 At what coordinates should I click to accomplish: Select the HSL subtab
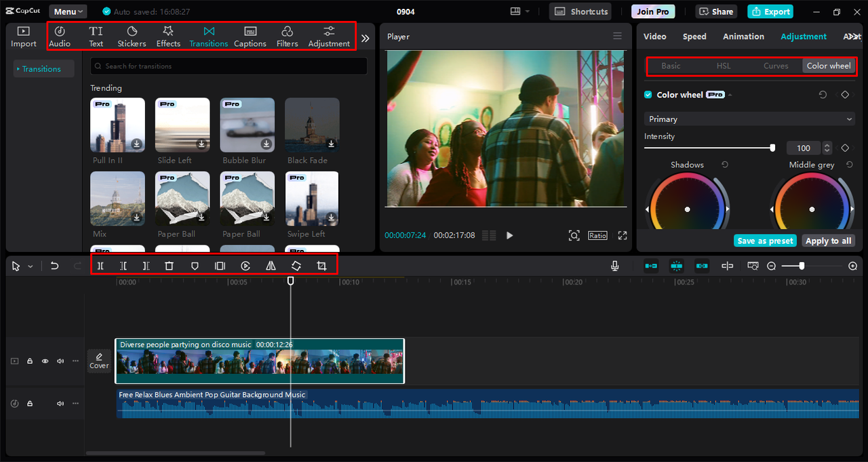[724, 66]
